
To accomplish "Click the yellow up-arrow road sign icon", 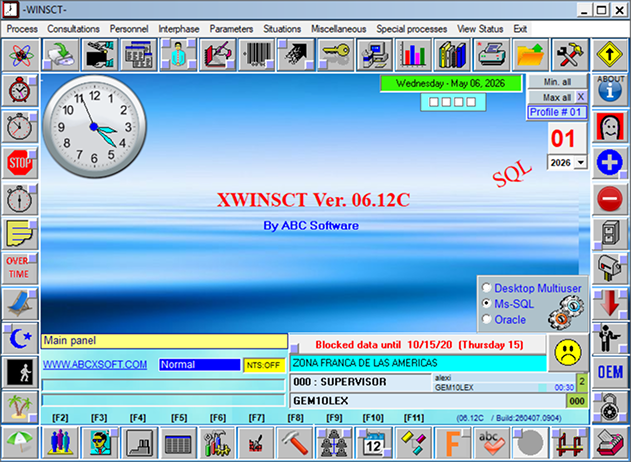I will pos(610,55).
